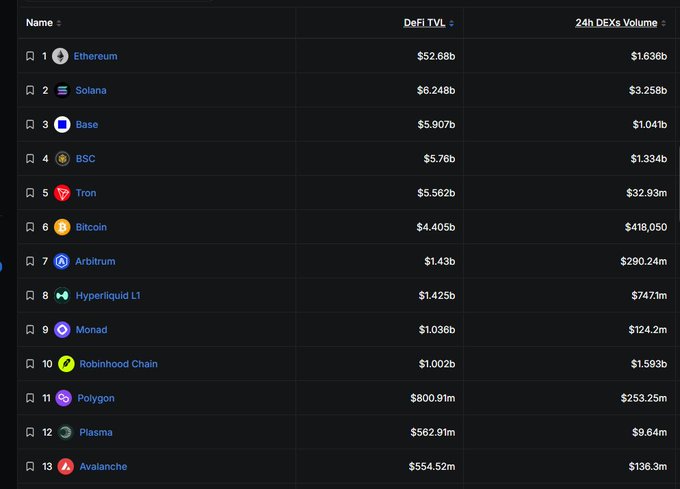Select Avalanche TVL value $554.52m
Image resolution: width=680 pixels, height=489 pixels.
(432, 466)
